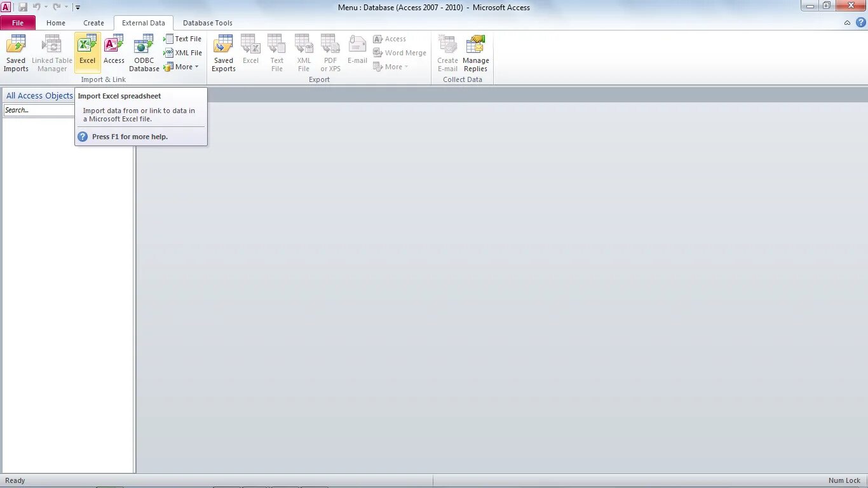Screen dimensions: 868x488
Task: Export to Access database
Action: pos(390,39)
